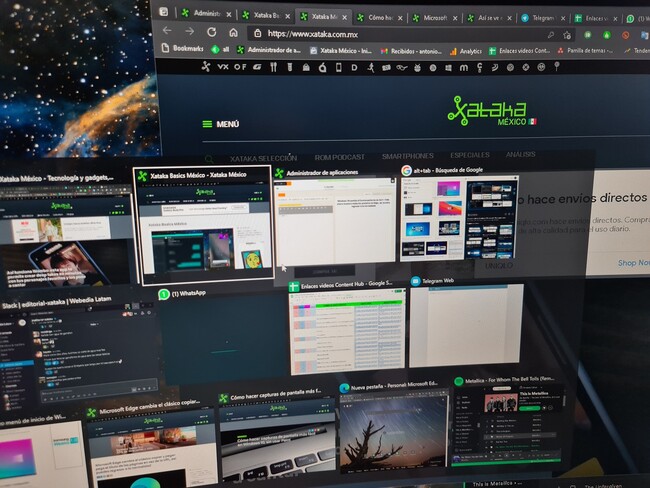View site info via the address bar padlock
Screen dimensions: 650x488
click(x=257, y=33)
